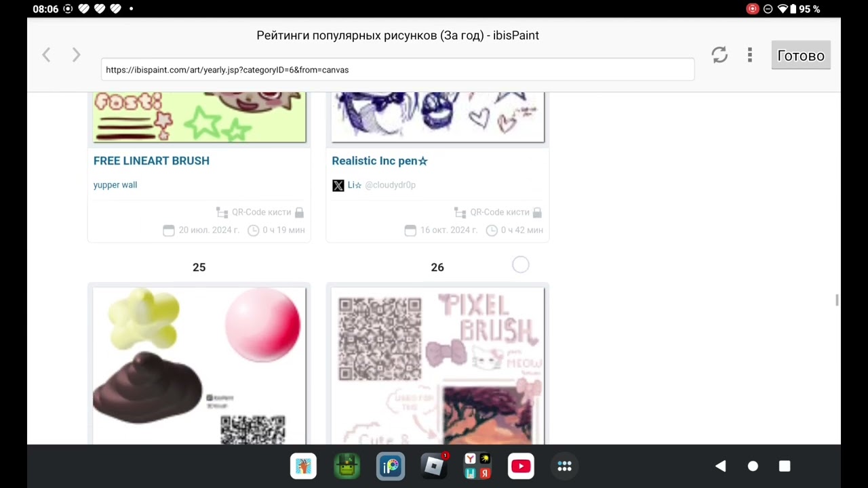Viewport: 868px width, 488px height.
Task: Launch the hand-drawing app in the taskbar
Action: tap(303, 466)
